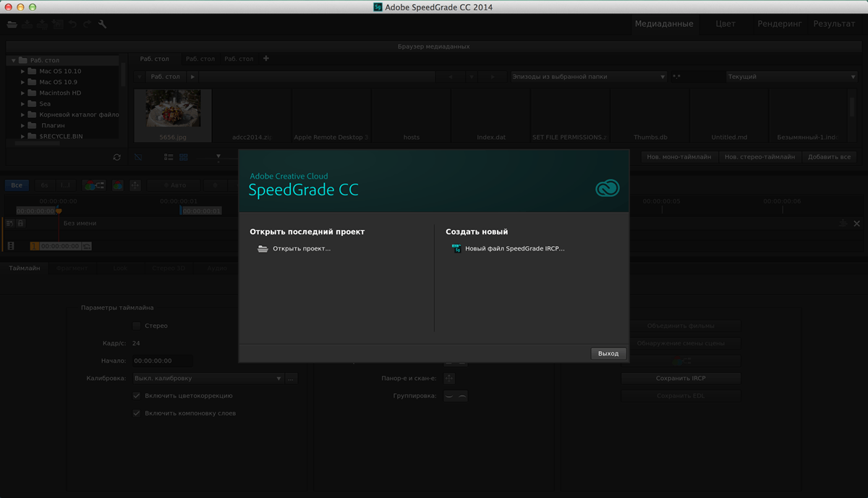Click the save icon in top toolbar

pos(27,24)
